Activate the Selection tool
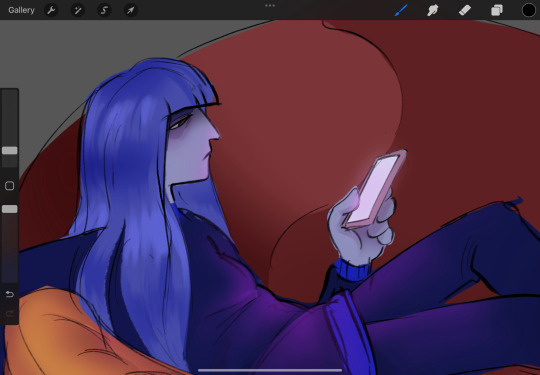Image resolution: width=540 pixels, height=375 pixels. coord(104,10)
